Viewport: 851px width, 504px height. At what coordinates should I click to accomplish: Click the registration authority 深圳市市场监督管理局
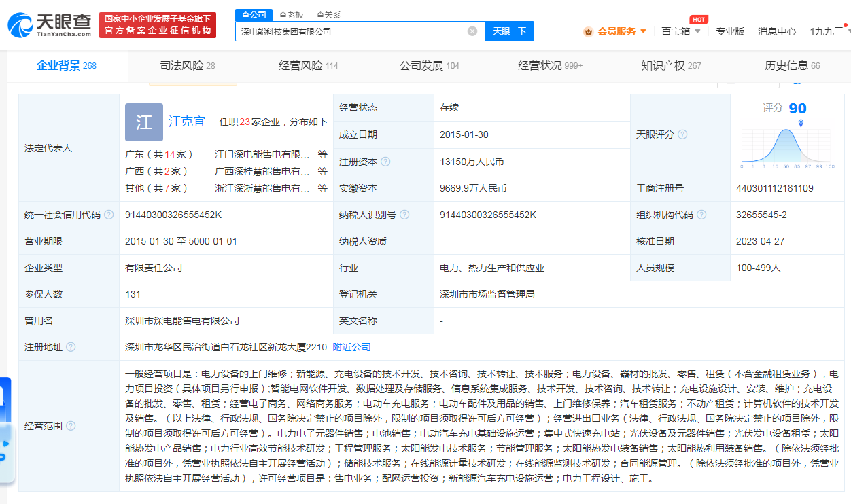(487, 294)
